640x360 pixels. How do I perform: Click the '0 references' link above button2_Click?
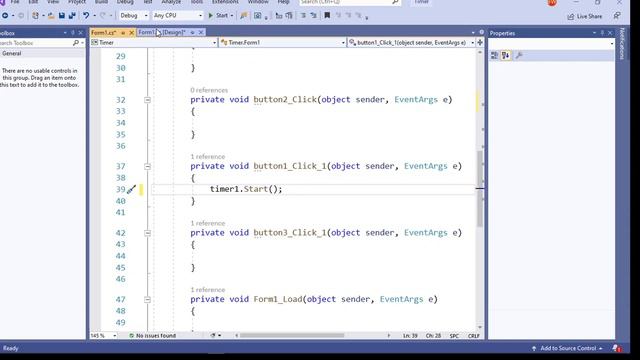pos(209,90)
